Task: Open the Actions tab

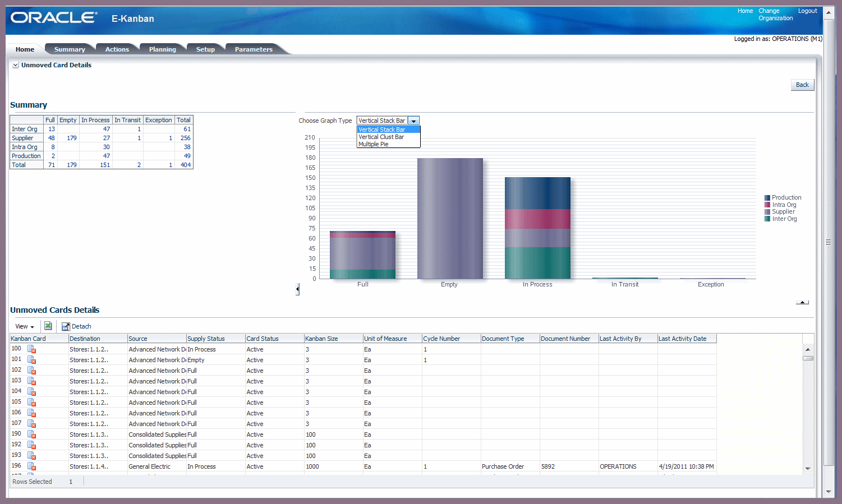Action: tap(117, 49)
